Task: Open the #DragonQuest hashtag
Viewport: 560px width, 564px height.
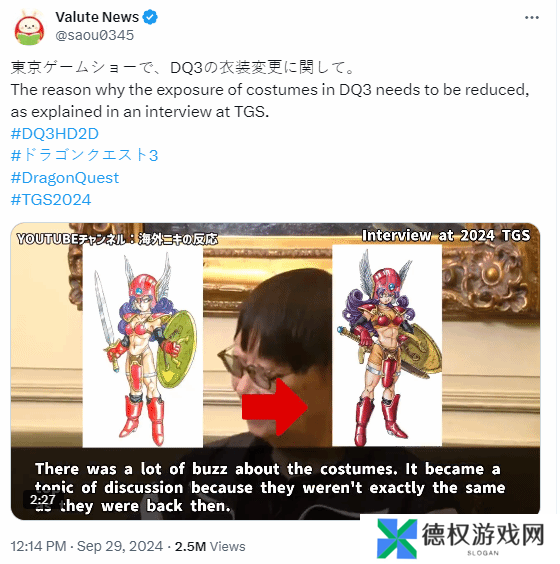Action: (x=65, y=178)
